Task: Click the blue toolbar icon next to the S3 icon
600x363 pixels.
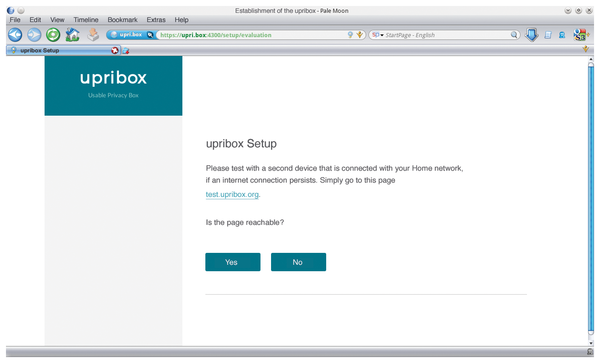Action: pos(562,35)
